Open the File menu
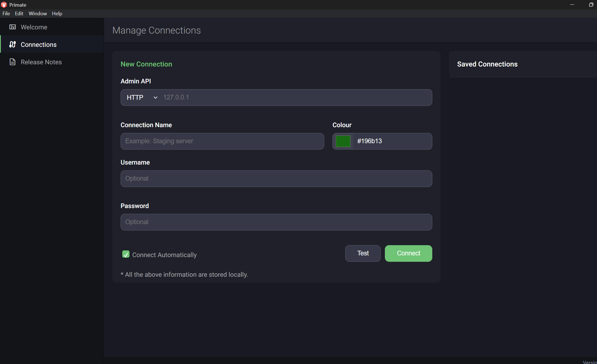The height and width of the screenshot is (364, 597). (x=6, y=13)
